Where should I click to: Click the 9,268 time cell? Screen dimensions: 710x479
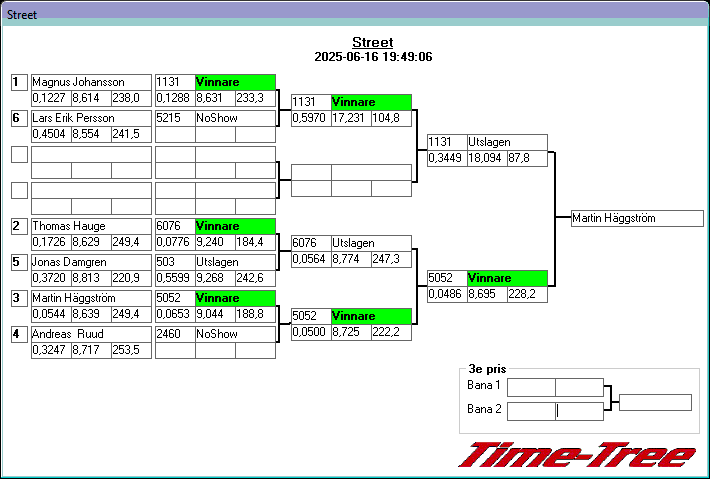(216, 278)
